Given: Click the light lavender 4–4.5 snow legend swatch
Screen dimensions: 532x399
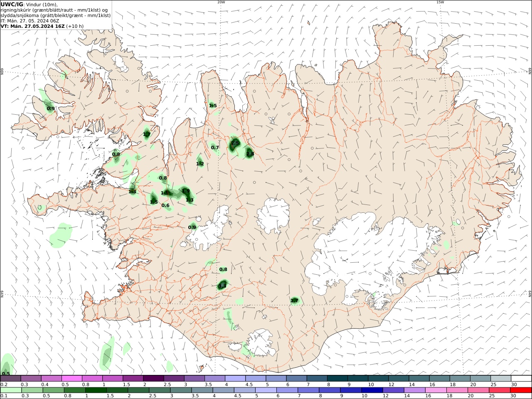Looking at the screenshot, I should (235, 378).
